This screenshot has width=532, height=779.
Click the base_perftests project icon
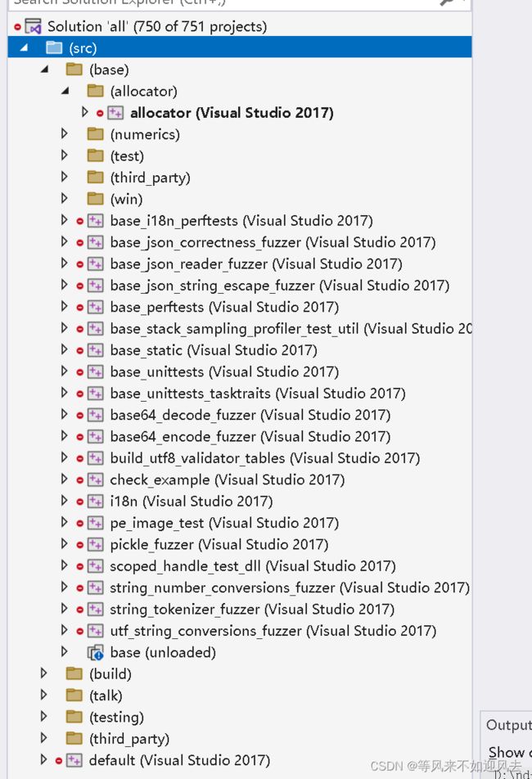(95, 307)
